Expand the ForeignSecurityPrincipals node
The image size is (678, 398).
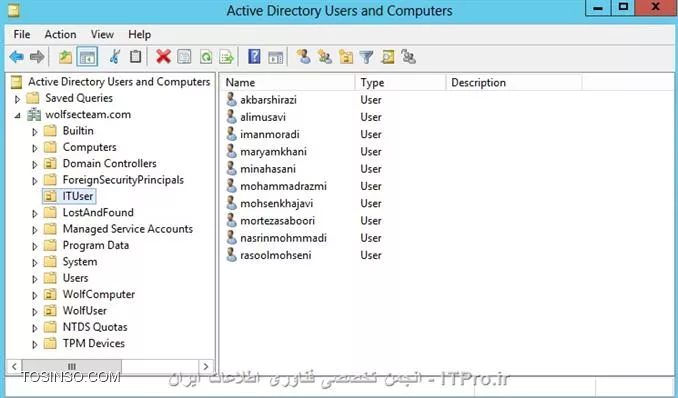pos(35,181)
